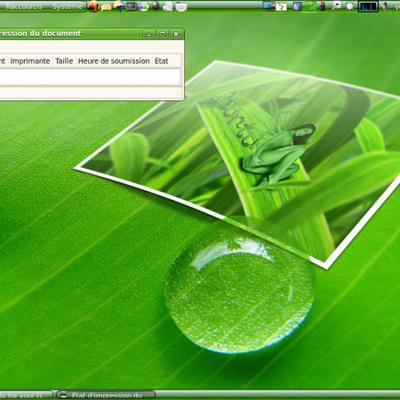
Task: Click the purple-blue square tray icon
Action: pos(297,6)
